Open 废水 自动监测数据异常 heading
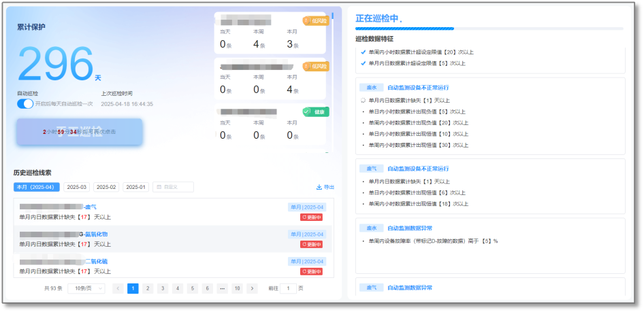644x312 pixels. point(410,228)
